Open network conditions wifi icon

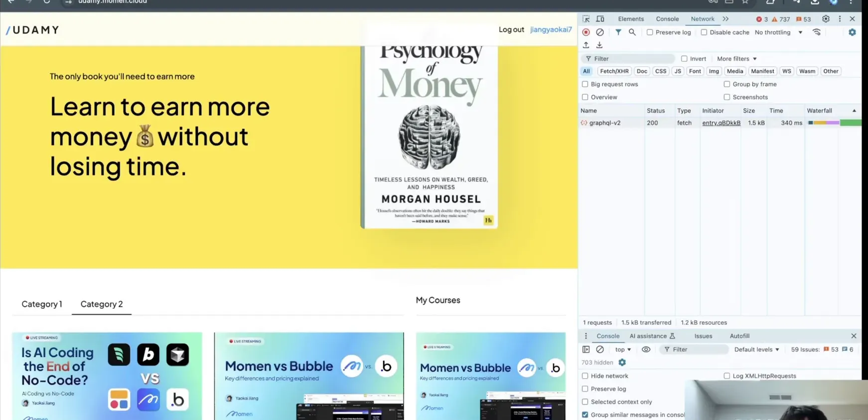pos(817,32)
